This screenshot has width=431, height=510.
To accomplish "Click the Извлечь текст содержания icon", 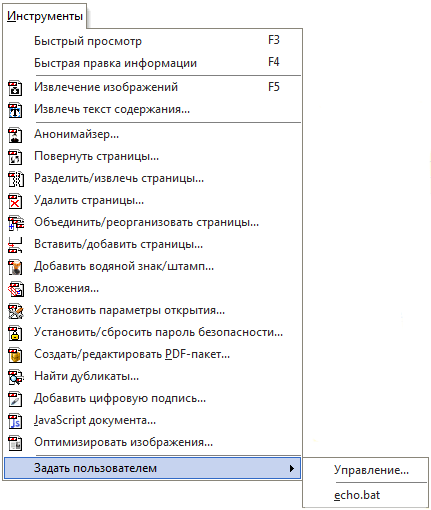I will coord(15,110).
